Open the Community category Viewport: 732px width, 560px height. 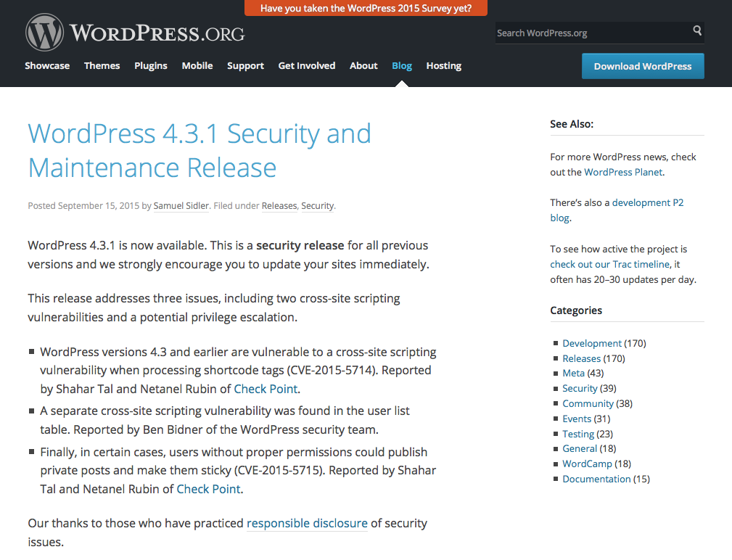point(588,403)
